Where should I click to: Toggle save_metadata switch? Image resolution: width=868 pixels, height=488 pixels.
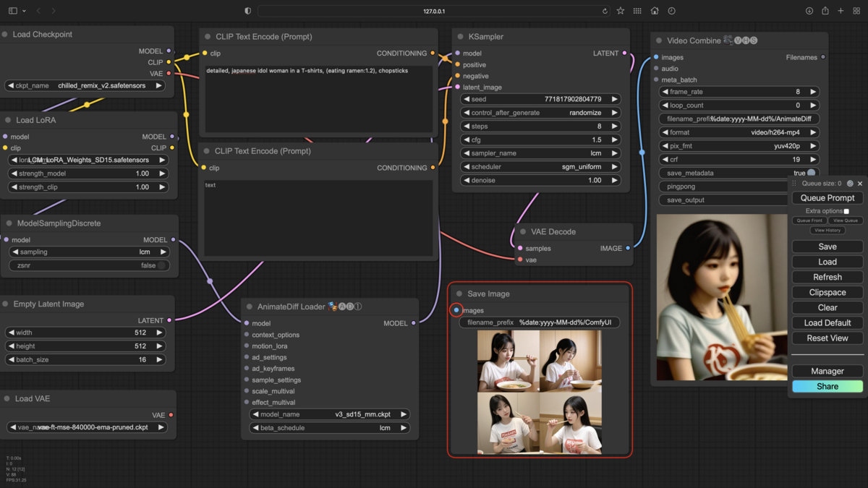point(812,173)
